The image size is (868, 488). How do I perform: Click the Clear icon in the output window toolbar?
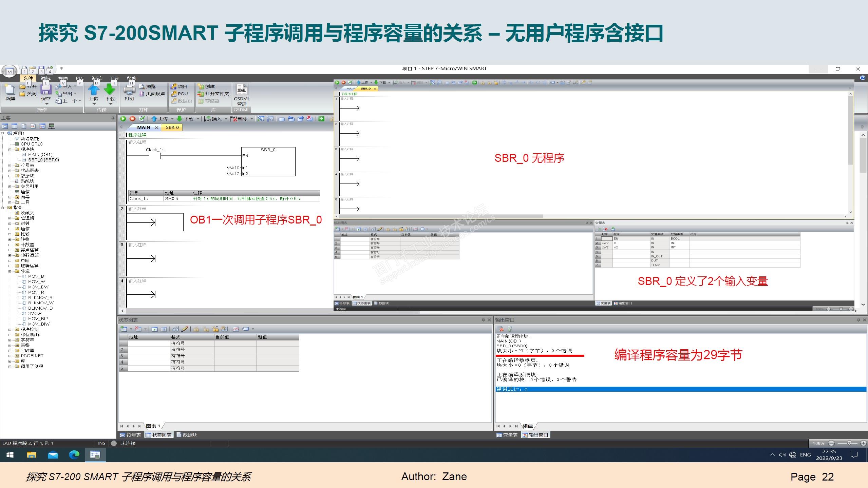(x=501, y=329)
